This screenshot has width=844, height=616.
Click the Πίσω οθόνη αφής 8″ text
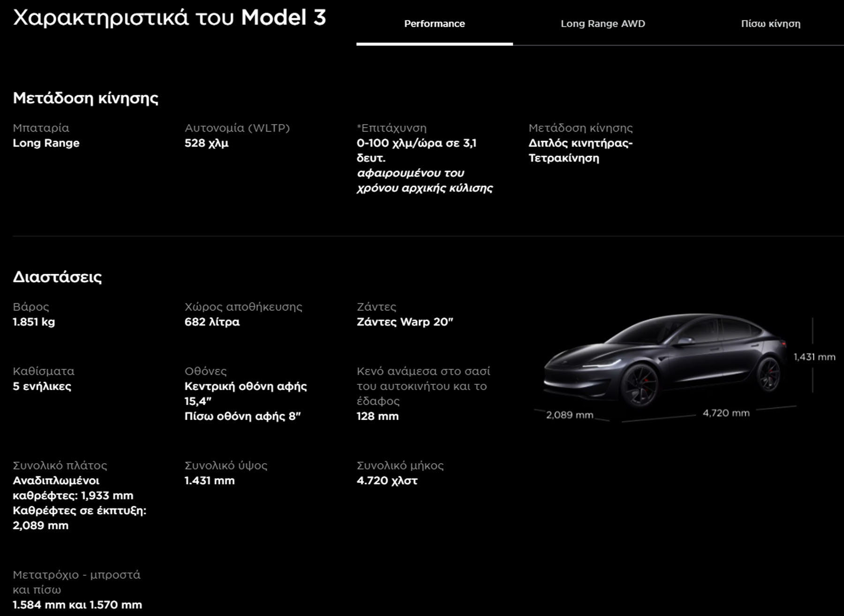(x=242, y=416)
